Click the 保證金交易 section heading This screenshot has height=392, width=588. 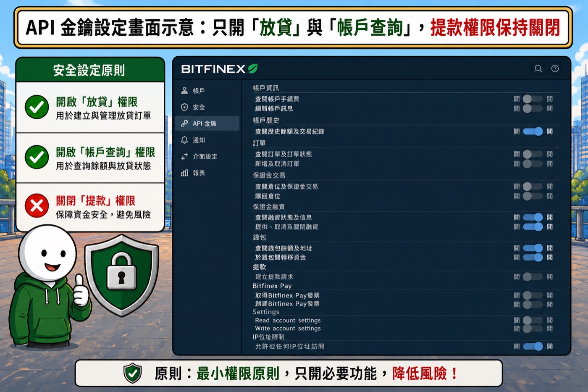point(269,175)
